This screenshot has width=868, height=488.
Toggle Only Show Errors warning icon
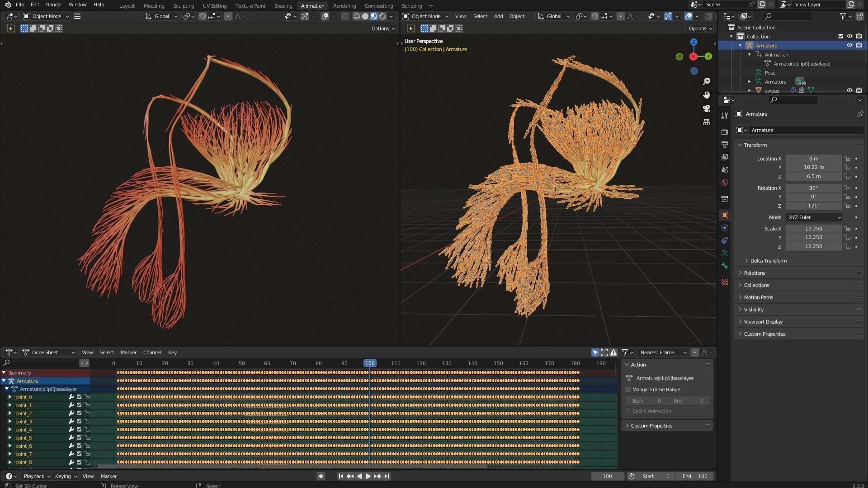pyautogui.click(x=613, y=352)
